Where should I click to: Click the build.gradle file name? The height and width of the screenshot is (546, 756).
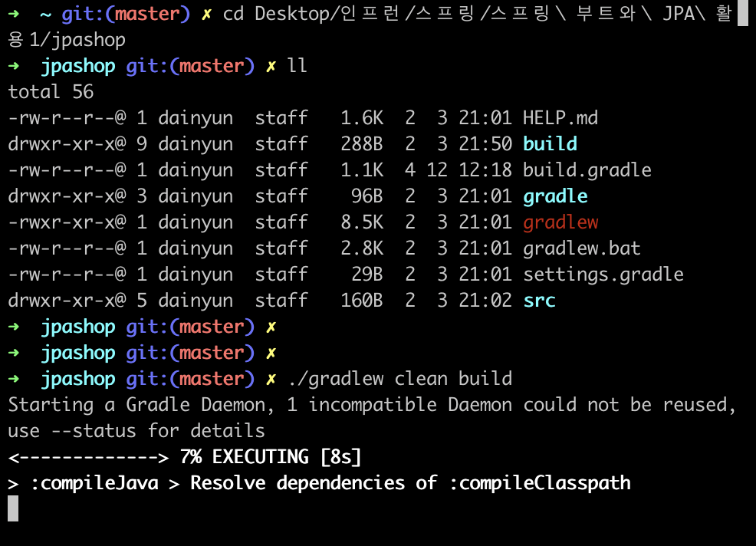(x=587, y=170)
